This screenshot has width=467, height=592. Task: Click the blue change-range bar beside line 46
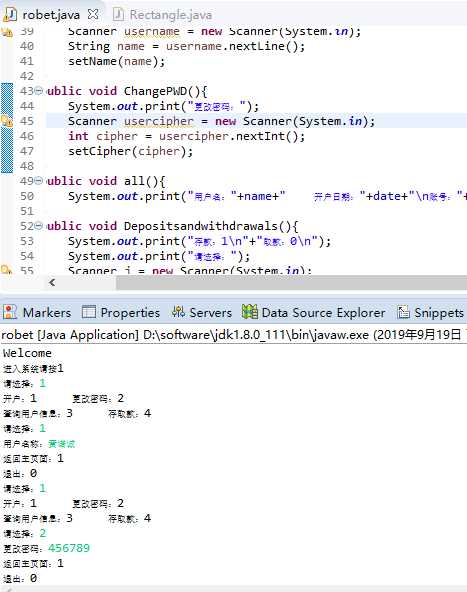(x=7, y=136)
